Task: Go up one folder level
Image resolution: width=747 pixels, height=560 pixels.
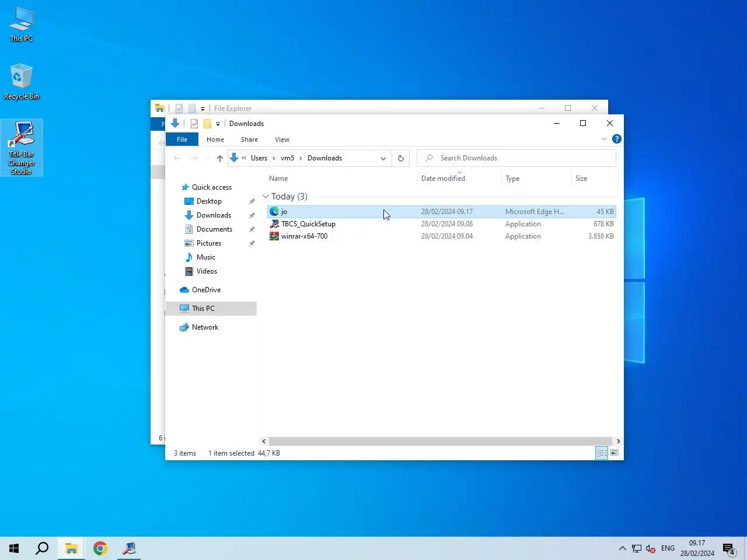Action: (x=220, y=158)
